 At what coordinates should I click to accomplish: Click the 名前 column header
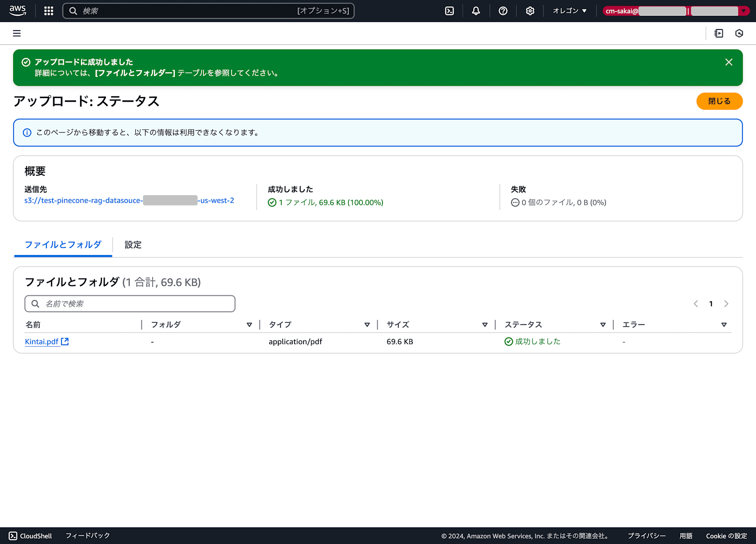coord(33,325)
